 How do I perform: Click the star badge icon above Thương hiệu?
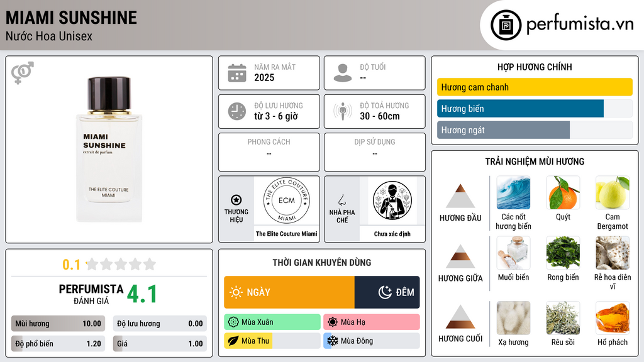(x=236, y=200)
